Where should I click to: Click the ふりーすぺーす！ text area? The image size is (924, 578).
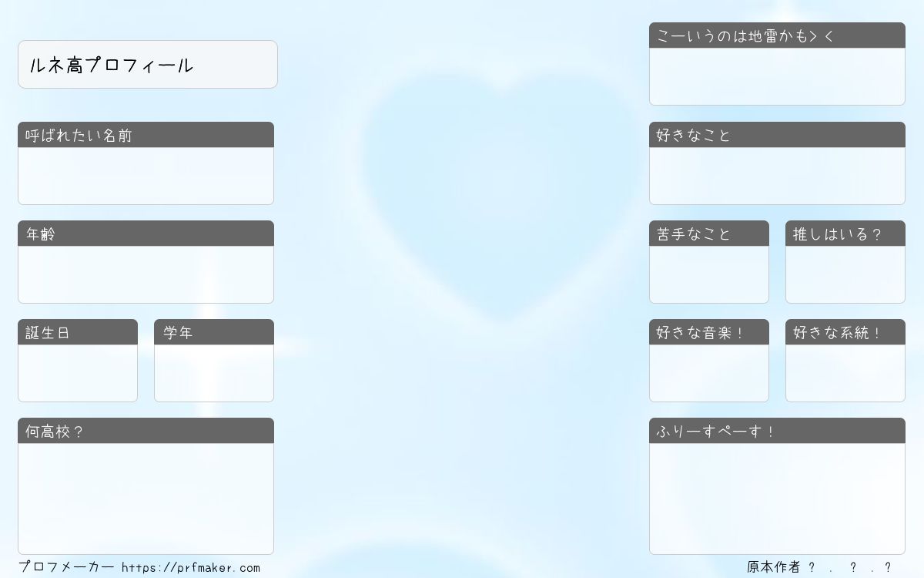point(777,499)
